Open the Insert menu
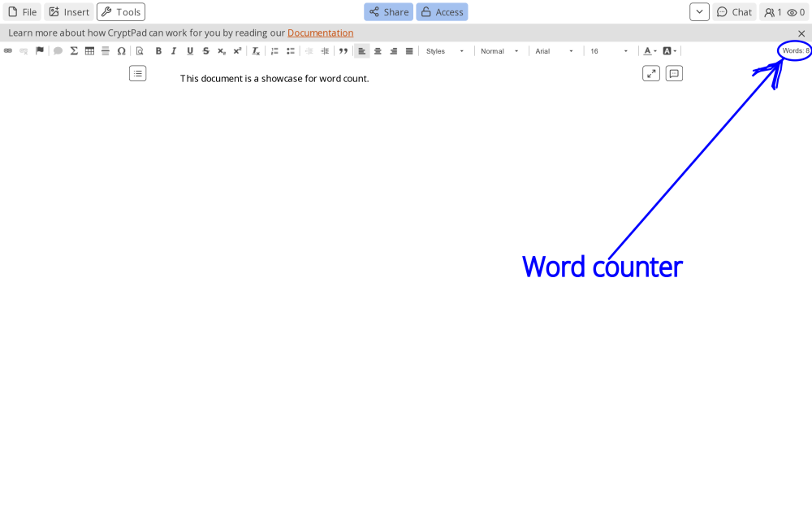The width and height of the screenshot is (812, 508). [69, 12]
